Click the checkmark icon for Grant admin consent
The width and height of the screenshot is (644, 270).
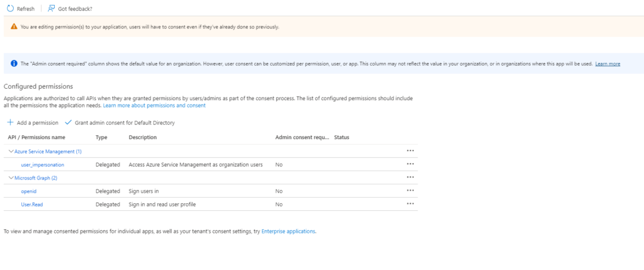(68, 123)
